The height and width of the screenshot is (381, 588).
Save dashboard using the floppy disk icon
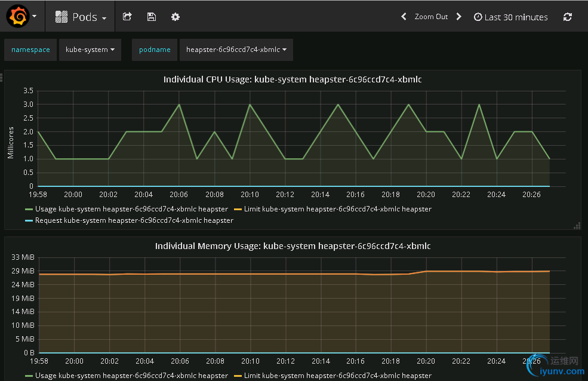pos(152,17)
